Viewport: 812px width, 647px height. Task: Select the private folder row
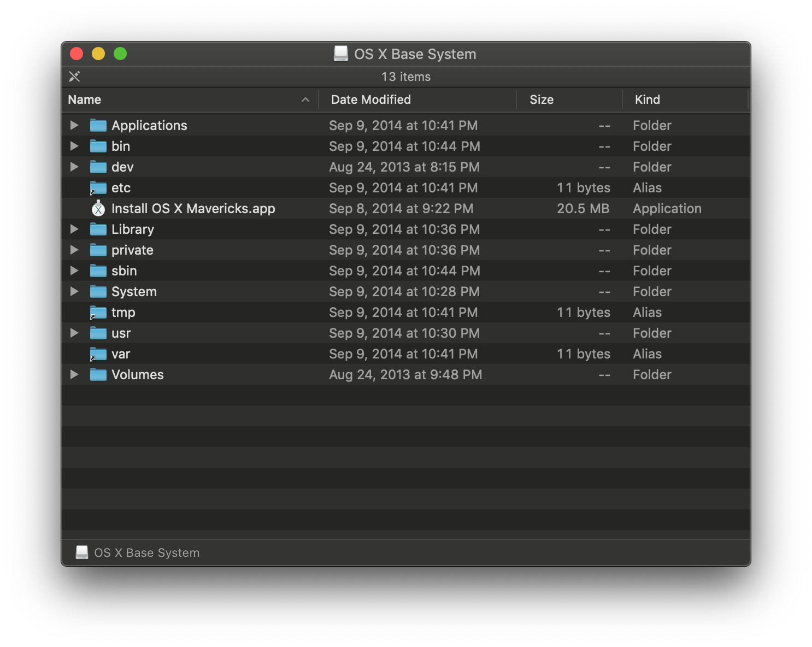[x=406, y=250]
